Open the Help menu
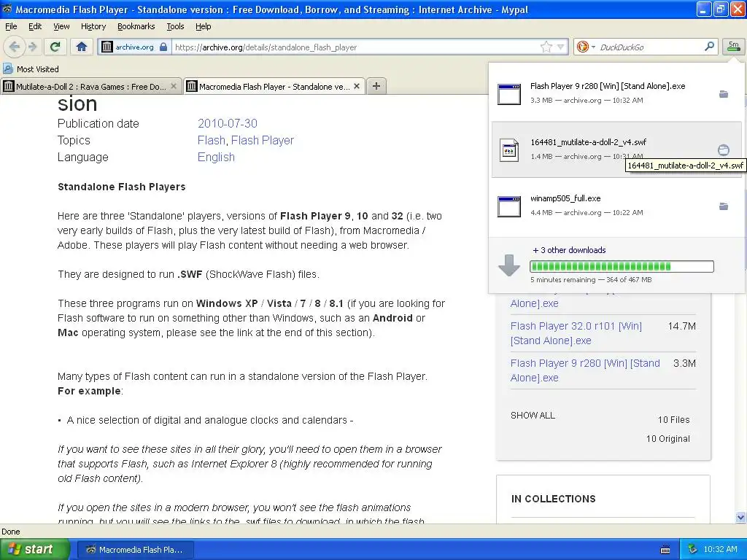The height and width of the screenshot is (560, 747). click(x=203, y=26)
